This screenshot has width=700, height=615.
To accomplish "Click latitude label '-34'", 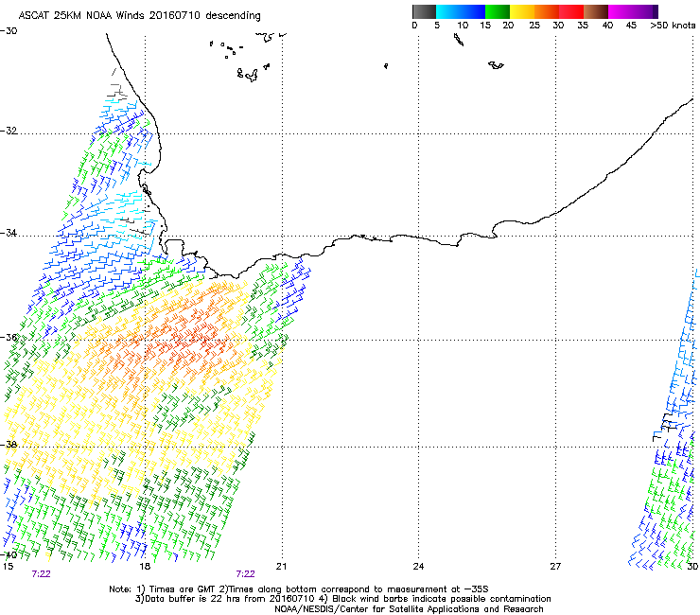I will [x=9, y=233].
